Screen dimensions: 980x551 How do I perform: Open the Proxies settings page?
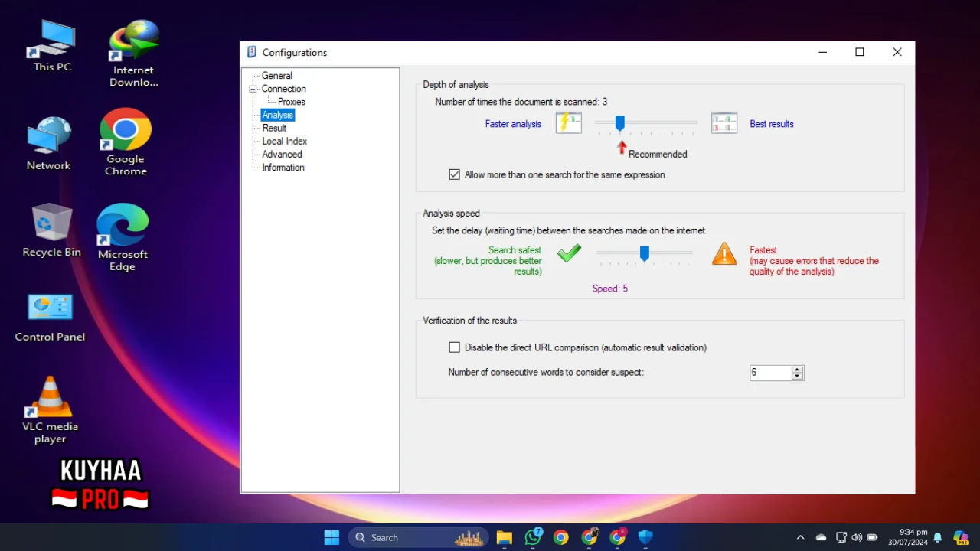[x=291, y=102]
